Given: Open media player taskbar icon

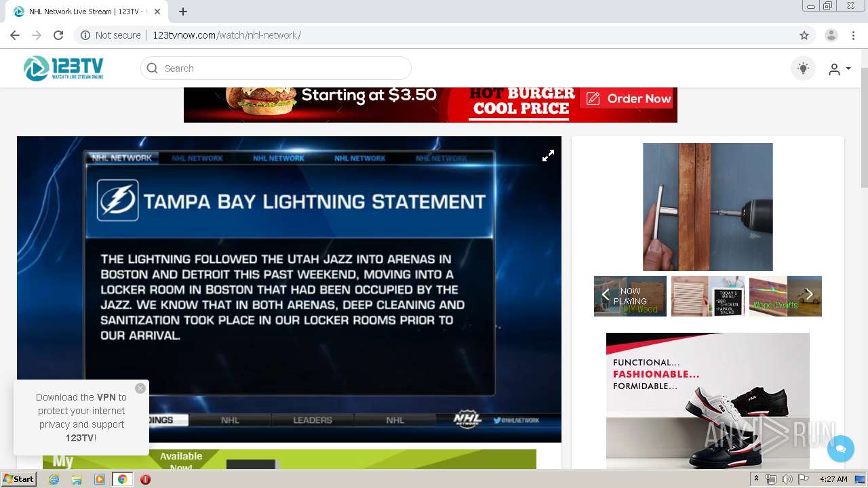Looking at the screenshot, I should (x=100, y=479).
